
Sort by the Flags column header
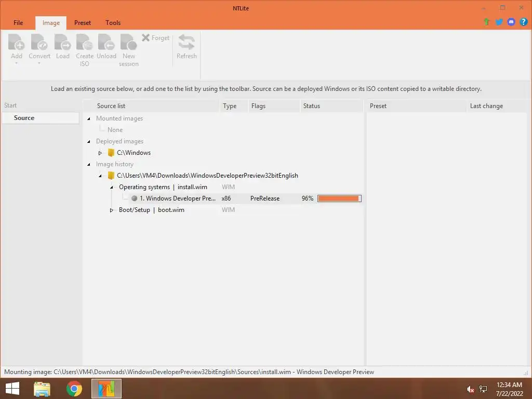coord(274,106)
